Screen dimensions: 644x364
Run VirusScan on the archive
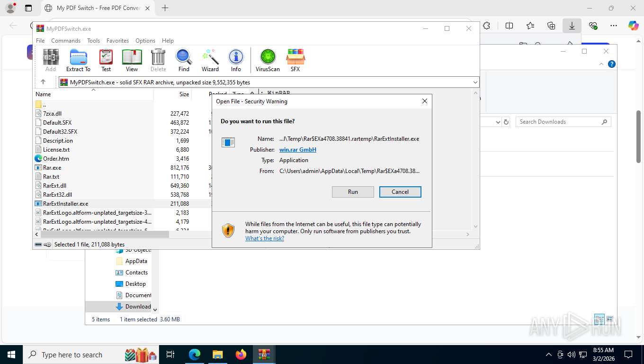coord(268,60)
